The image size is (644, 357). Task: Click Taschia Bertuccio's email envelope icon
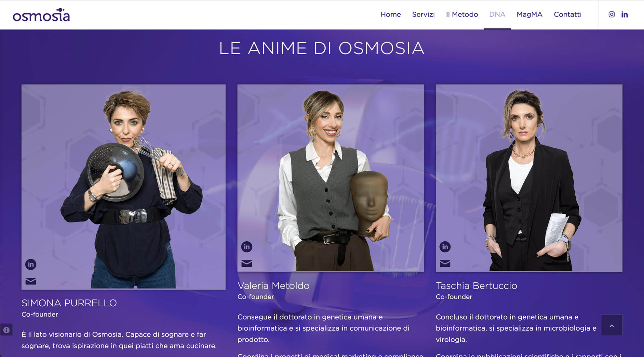coord(445,263)
